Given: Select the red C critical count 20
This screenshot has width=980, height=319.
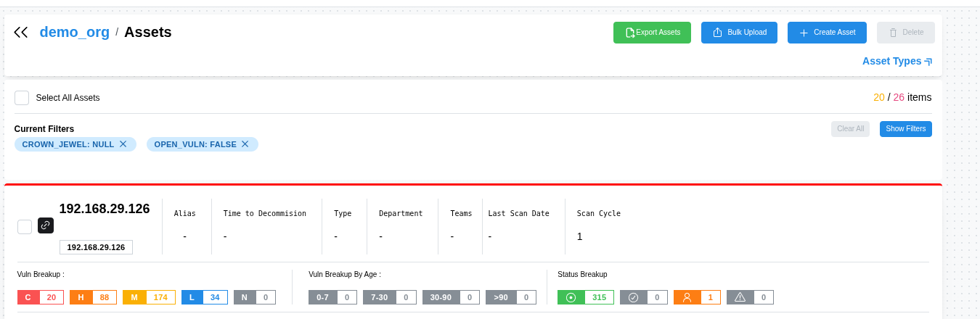Looking at the screenshot, I should (x=41, y=297).
